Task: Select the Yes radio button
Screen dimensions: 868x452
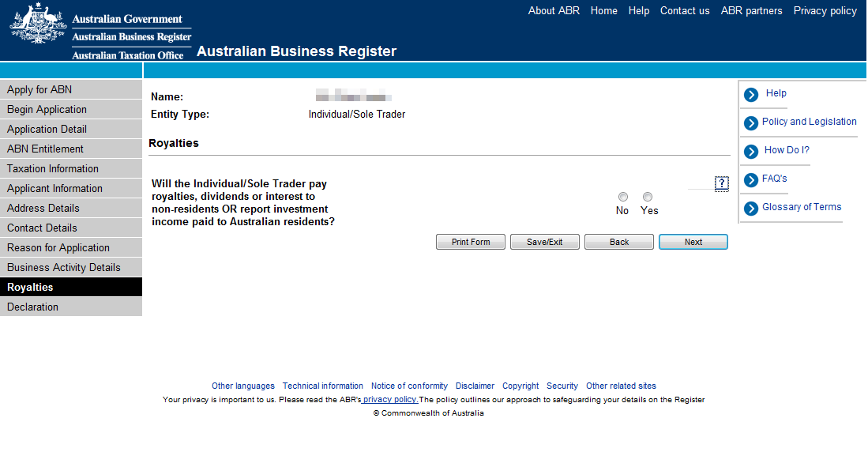Action: (648, 197)
